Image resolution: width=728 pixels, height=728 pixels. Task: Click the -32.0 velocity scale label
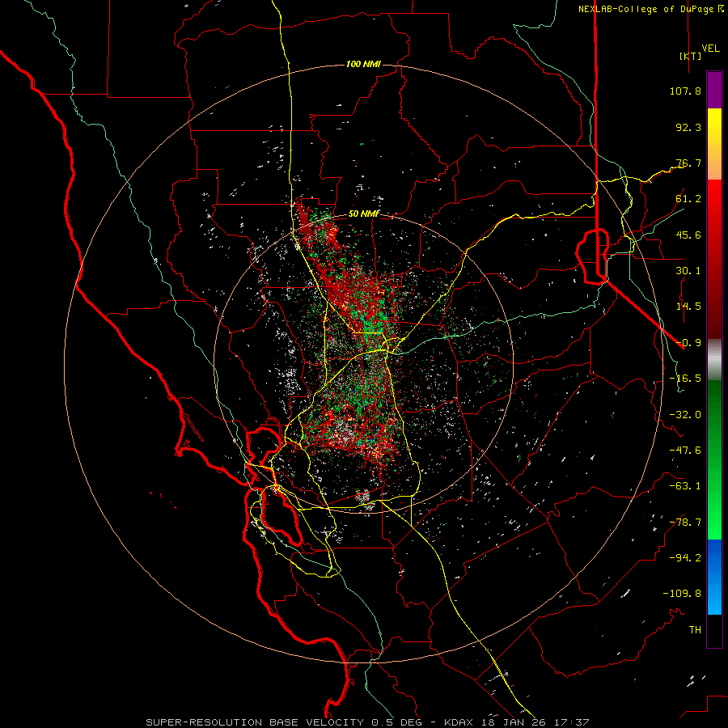click(685, 415)
